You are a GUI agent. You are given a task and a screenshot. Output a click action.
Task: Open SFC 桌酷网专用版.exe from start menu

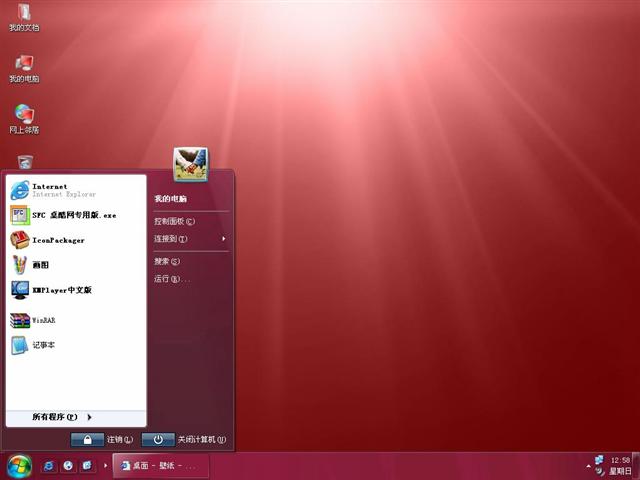point(76,215)
